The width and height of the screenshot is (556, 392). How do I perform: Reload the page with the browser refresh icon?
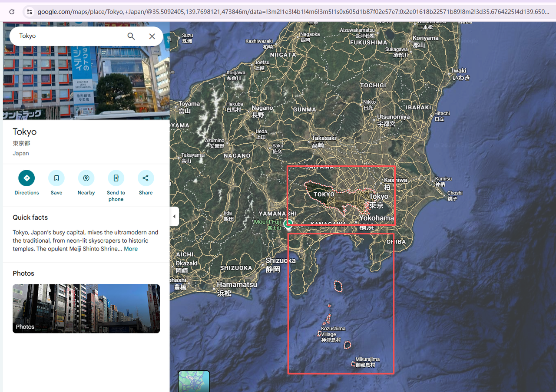[12, 12]
